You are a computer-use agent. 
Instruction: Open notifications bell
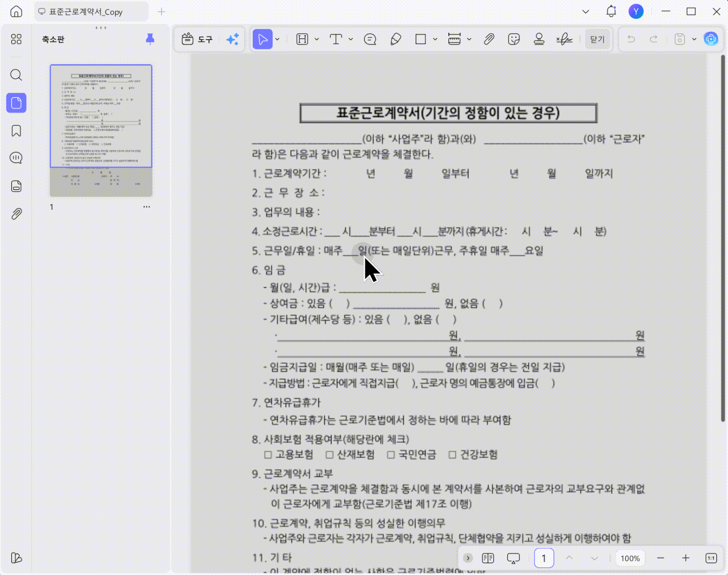pyautogui.click(x=611, y=12)
